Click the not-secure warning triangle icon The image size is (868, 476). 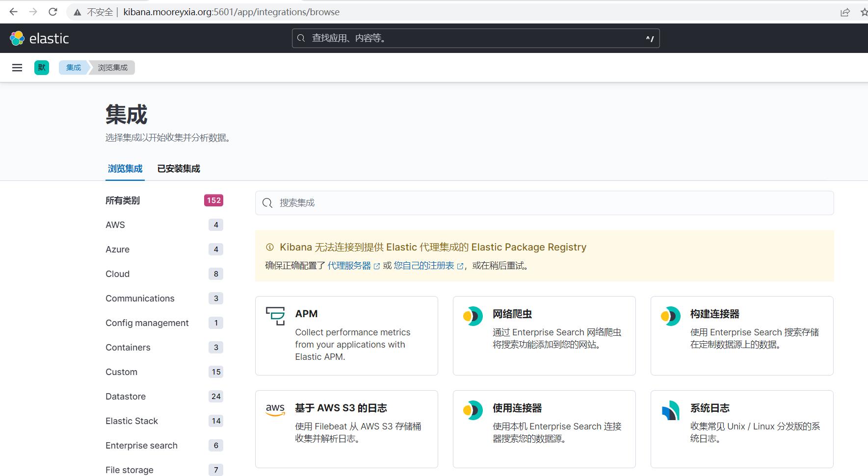[x=78, y=12]
